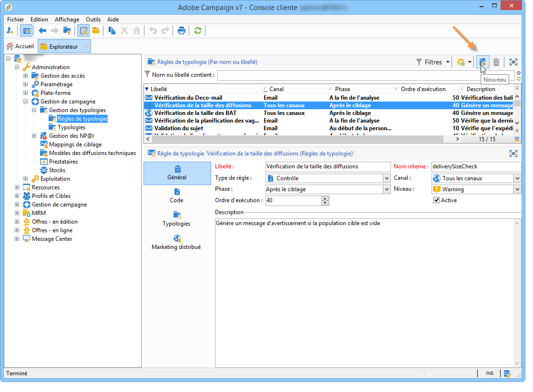Viewport: 533px width, 392px height.
Task: Select the Vérification du Deco-mail row
Action: [328, 98]
